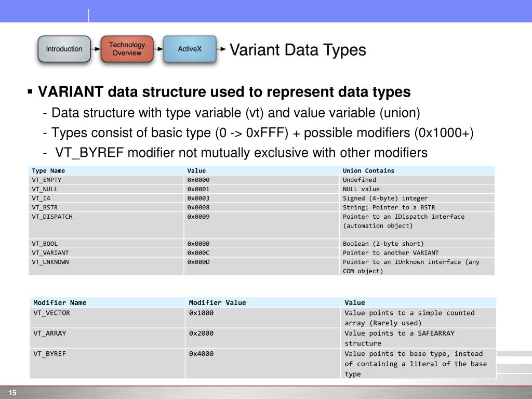Select the VT_BOOL cell
Screen dimensions: 532x399
107,244
